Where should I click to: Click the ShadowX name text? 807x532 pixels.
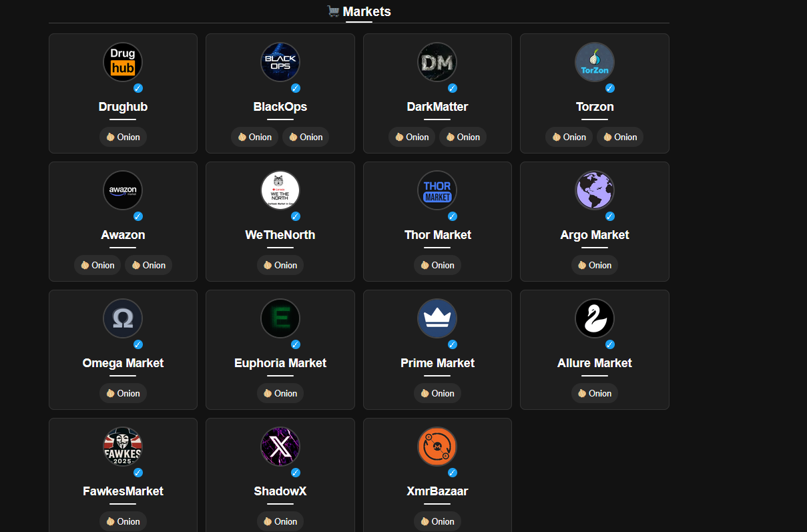pyautogui.click(x=280, y=491)
